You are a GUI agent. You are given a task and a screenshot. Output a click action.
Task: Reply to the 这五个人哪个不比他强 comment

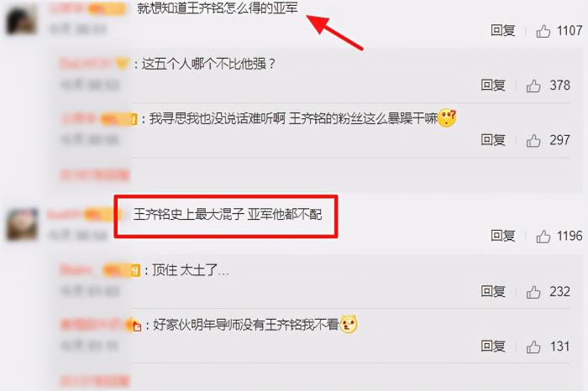click(x=493, y=85)
